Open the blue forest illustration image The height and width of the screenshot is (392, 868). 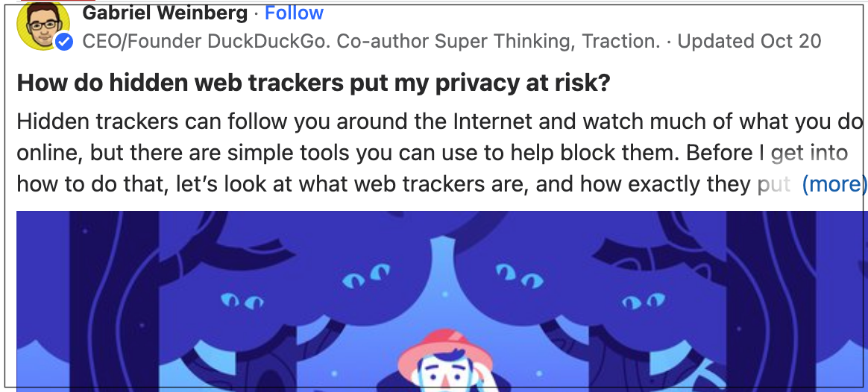click(x=442, y=301)
